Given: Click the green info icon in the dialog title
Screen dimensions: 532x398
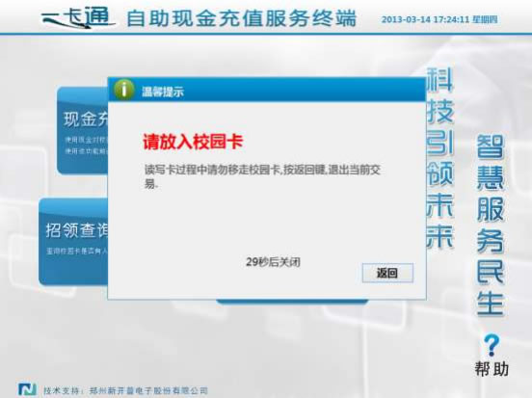Looking at the screenshot, I should (123, 90).
